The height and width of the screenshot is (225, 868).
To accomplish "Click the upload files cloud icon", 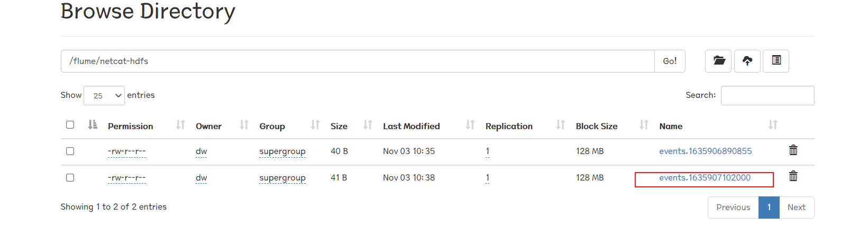I will click(747, 61).
